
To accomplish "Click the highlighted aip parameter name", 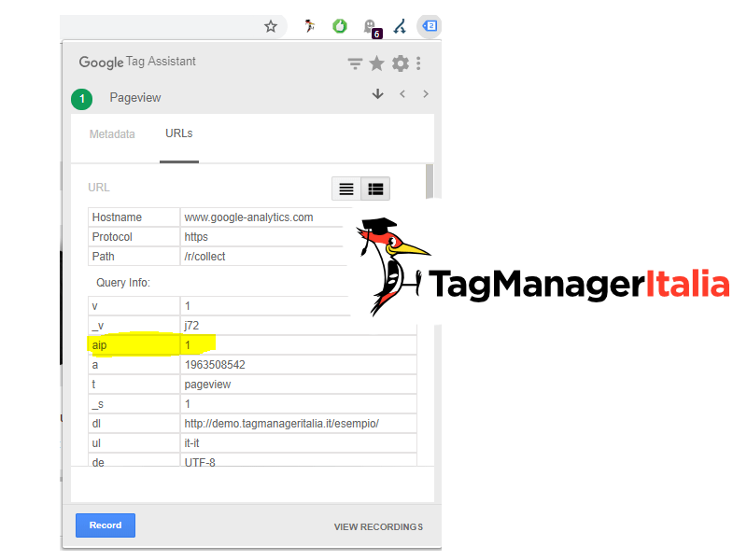I will pos(100,345).
